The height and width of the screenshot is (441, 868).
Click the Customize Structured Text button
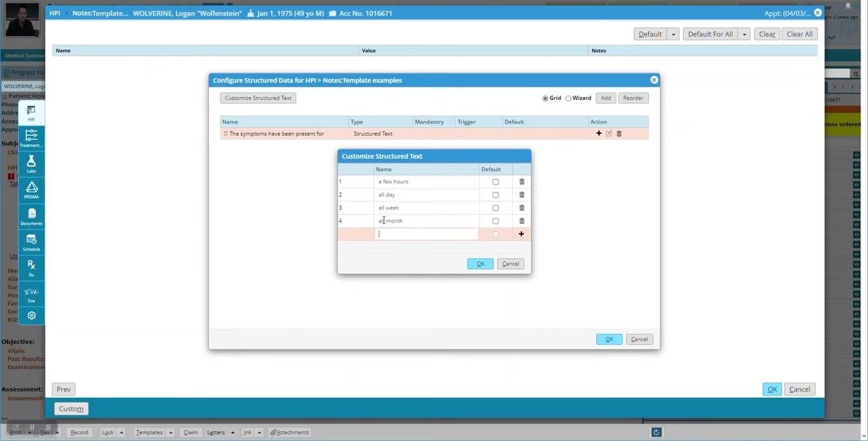[258, 98]
